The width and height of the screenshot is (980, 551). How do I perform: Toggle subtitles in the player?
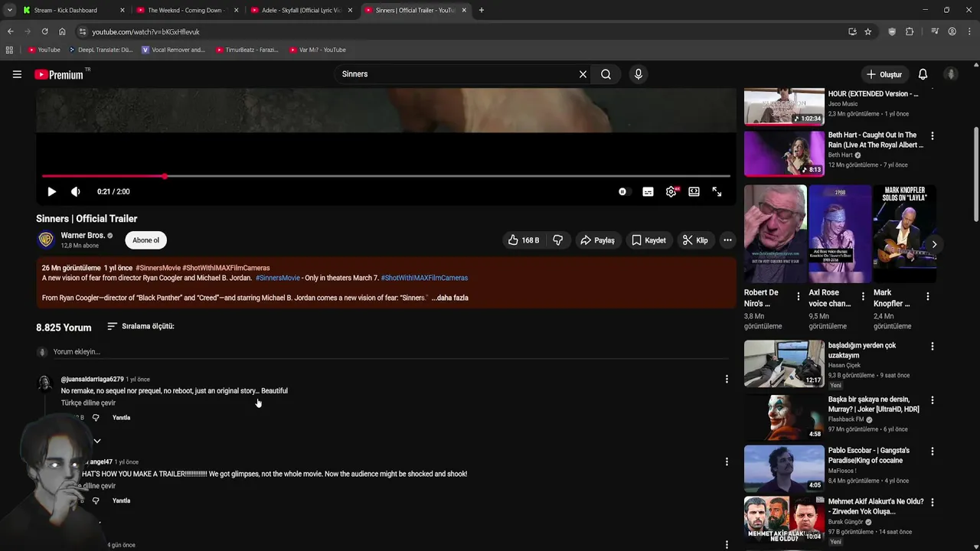point(648,191)
